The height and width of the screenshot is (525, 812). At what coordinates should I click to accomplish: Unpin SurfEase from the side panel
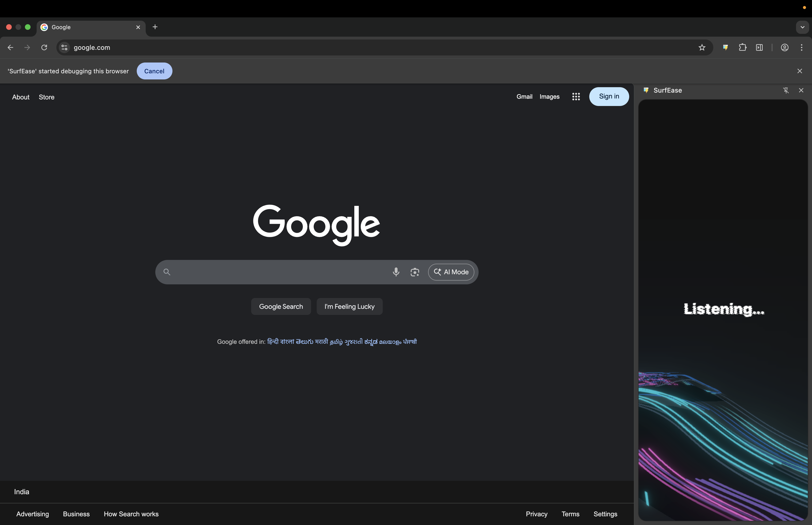(786, 90)
